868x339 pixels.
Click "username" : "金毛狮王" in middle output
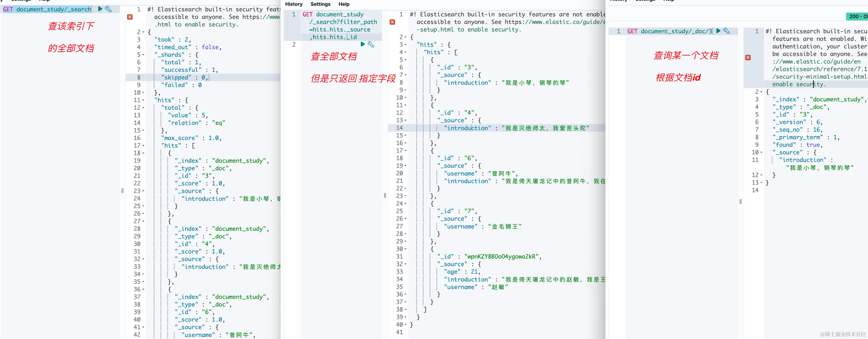tap(483, 226)
